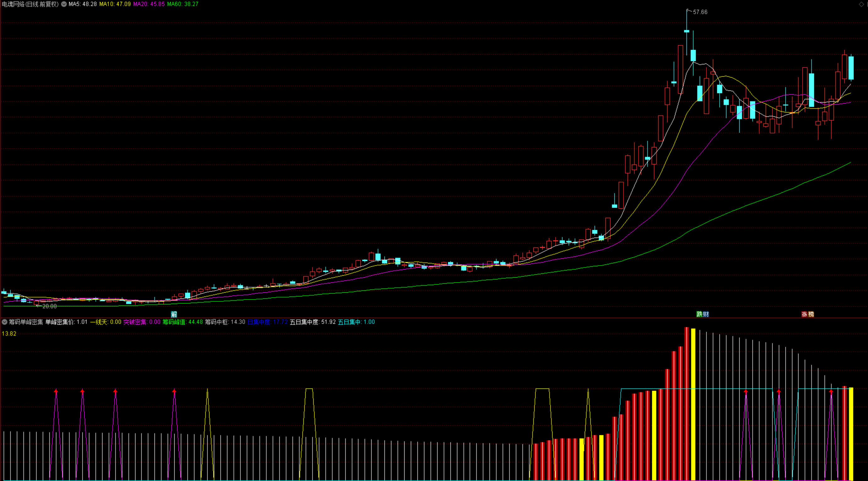
Task: Select the MA5: 48.28 label
Action: 83,4
